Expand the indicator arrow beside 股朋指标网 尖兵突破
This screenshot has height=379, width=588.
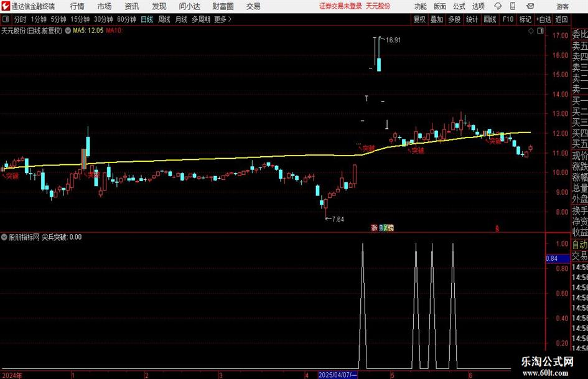[4, 237]
